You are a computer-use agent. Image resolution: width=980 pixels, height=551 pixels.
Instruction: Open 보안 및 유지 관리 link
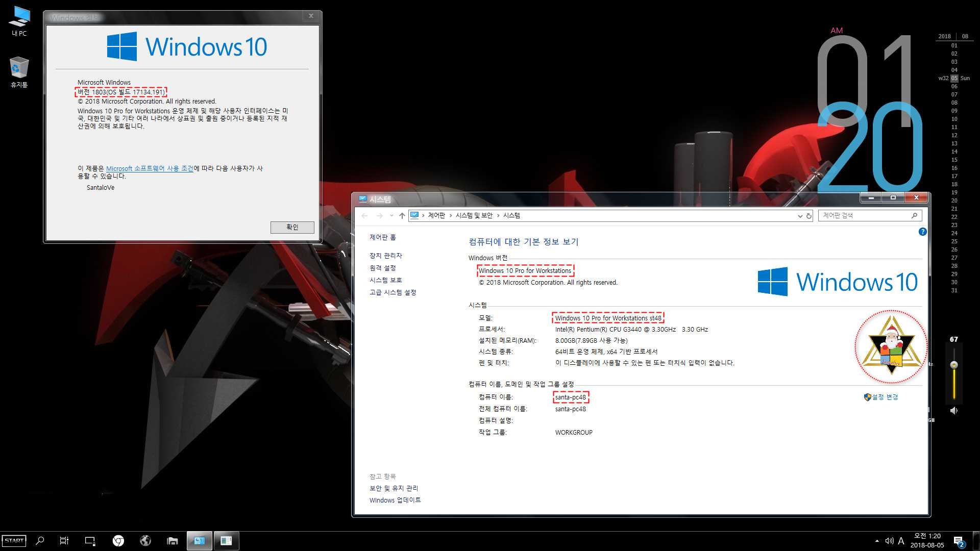[x=394, y=488]
